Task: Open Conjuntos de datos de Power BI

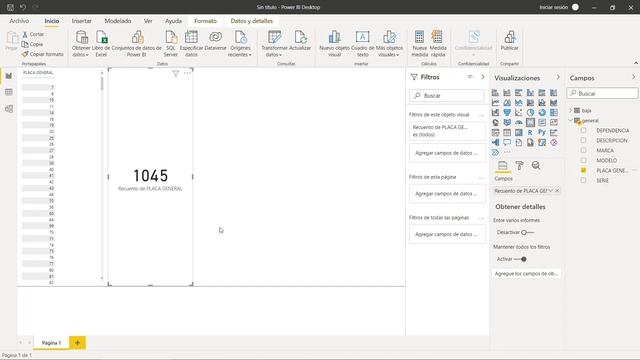Action: point(136,43)
